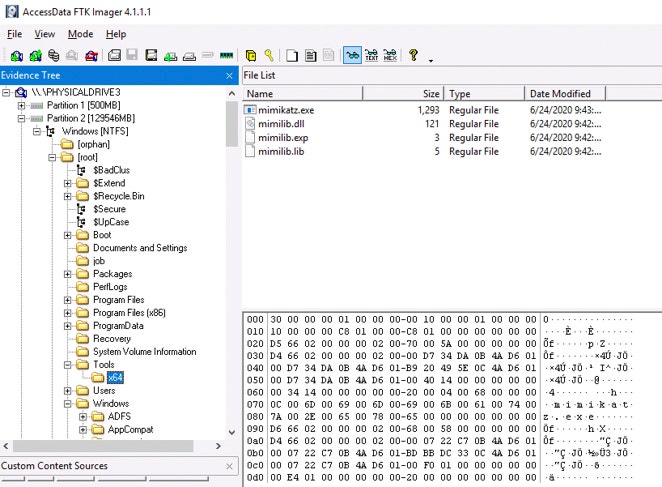The image size is (662, 487).
Task: Click the Capture Memory chip icon
Action: pos(227,55)
